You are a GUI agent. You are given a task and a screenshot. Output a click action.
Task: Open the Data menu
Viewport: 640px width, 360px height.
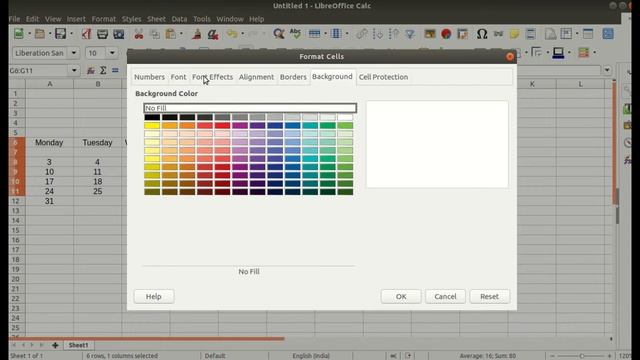(179, 19)
